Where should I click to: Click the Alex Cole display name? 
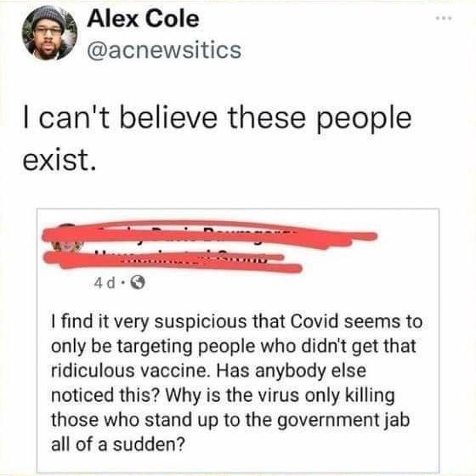click(143, 19)
